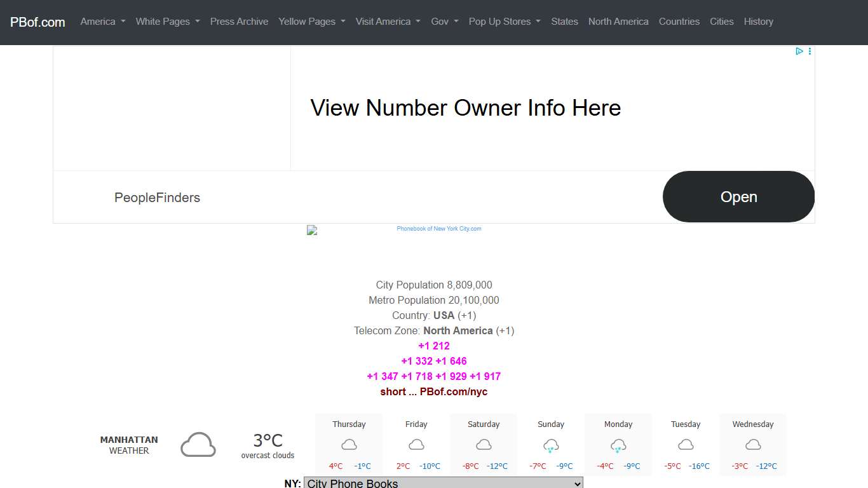Open the Phonebook of New York City.com link

point(438,229)
